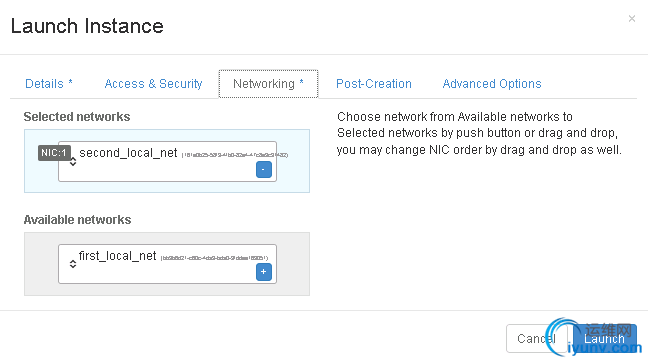Select the Networking tab

click(268, 84)
